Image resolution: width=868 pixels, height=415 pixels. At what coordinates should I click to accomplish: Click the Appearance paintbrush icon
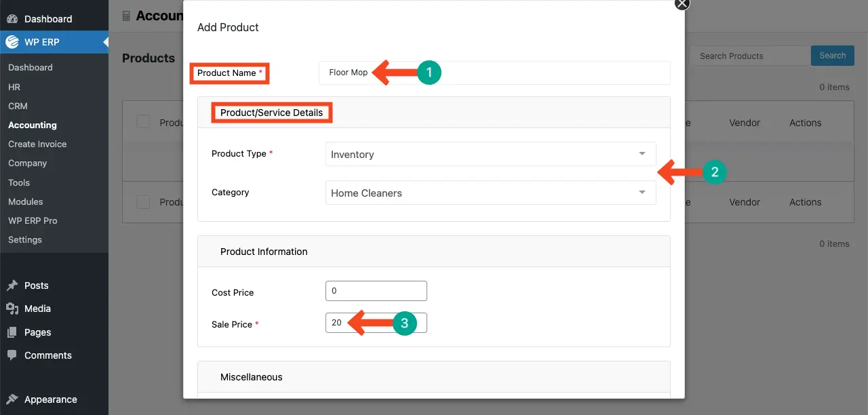12,399
